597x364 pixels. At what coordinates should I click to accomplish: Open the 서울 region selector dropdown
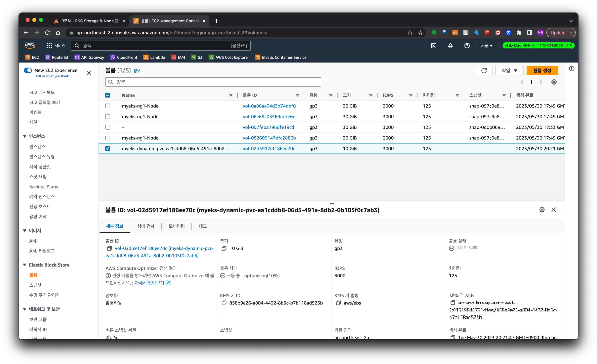[x=487, y=46]
